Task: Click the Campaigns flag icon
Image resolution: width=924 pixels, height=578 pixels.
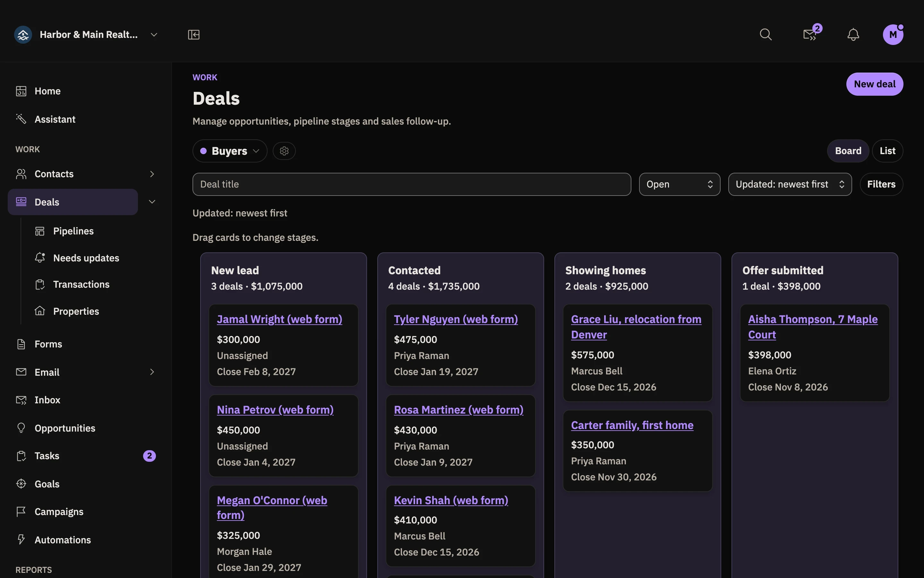Action: tap(21, 512)
